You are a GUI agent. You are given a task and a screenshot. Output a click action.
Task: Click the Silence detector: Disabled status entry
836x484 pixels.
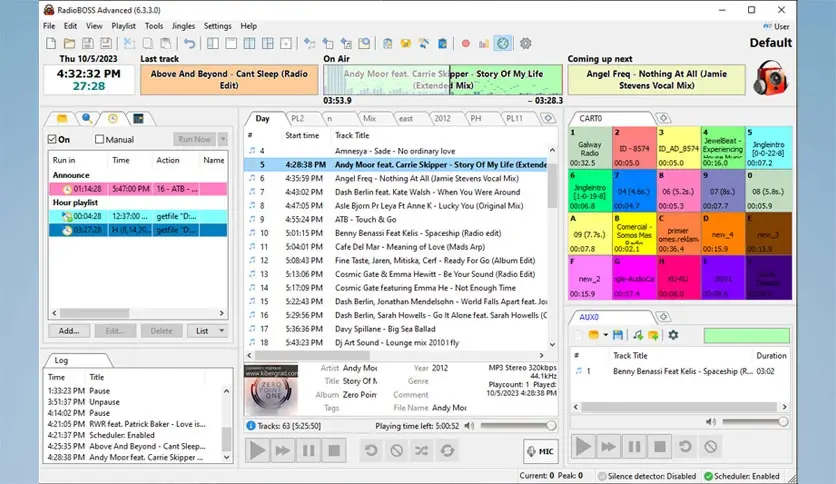pos(647,477)
